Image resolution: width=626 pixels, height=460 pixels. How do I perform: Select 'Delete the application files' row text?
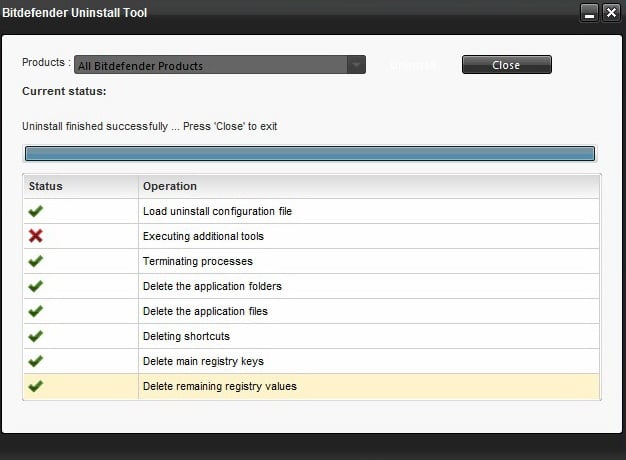(x=205, y=311)
